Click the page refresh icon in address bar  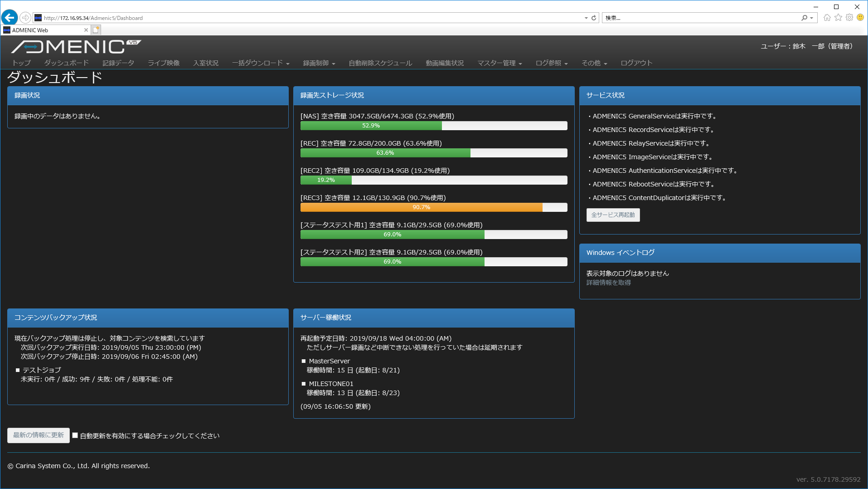[594, 18]
